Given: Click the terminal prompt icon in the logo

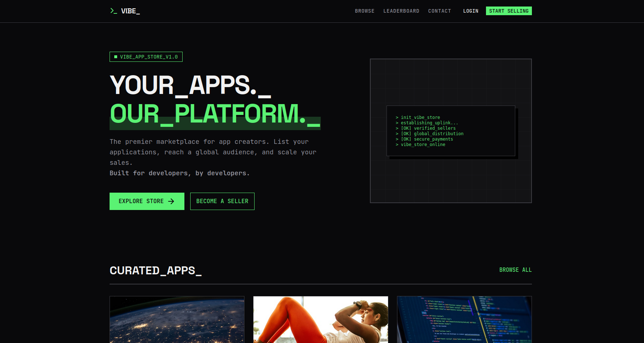Looking at the screenshot, I should [x=113, y=10].
